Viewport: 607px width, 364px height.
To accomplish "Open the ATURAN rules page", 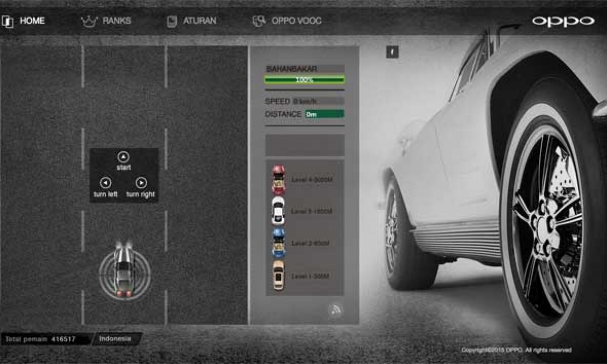I will click(199, 21).
